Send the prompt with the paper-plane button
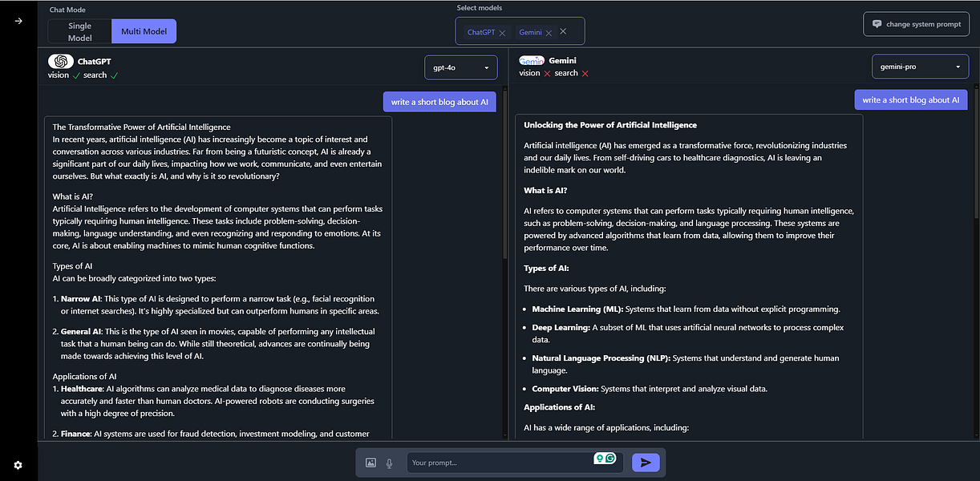This screenshot has width=980, height=481. click(x=646, y=463)
